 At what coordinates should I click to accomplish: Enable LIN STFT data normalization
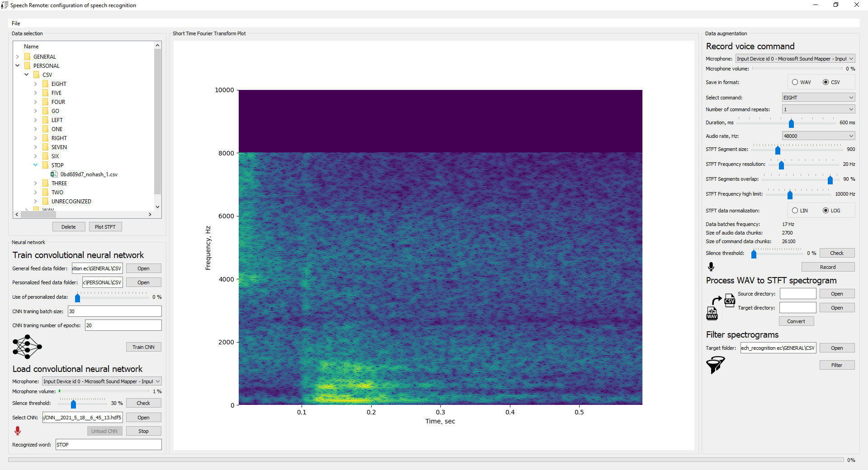pos(796,210)
